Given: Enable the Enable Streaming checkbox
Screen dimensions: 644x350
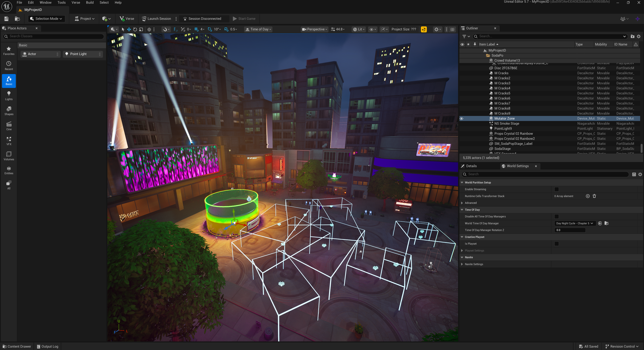Looking at the screenshot, I should 556,189.
